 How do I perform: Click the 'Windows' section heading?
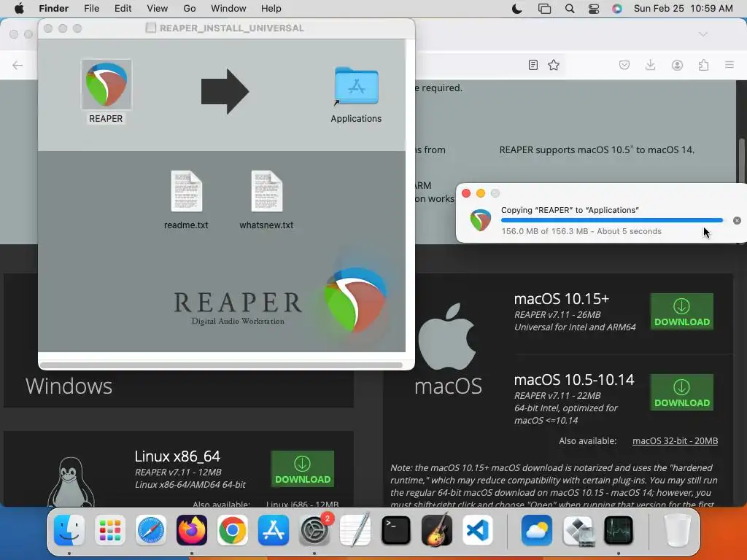(x=69, y=386)
